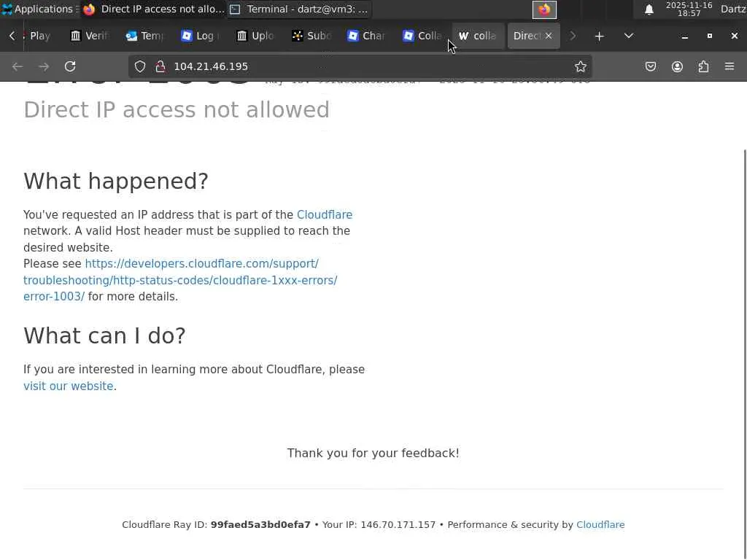Focus the address bar showing 104.21.46.195
Viewport: 747px width, 560px height.
362,66
